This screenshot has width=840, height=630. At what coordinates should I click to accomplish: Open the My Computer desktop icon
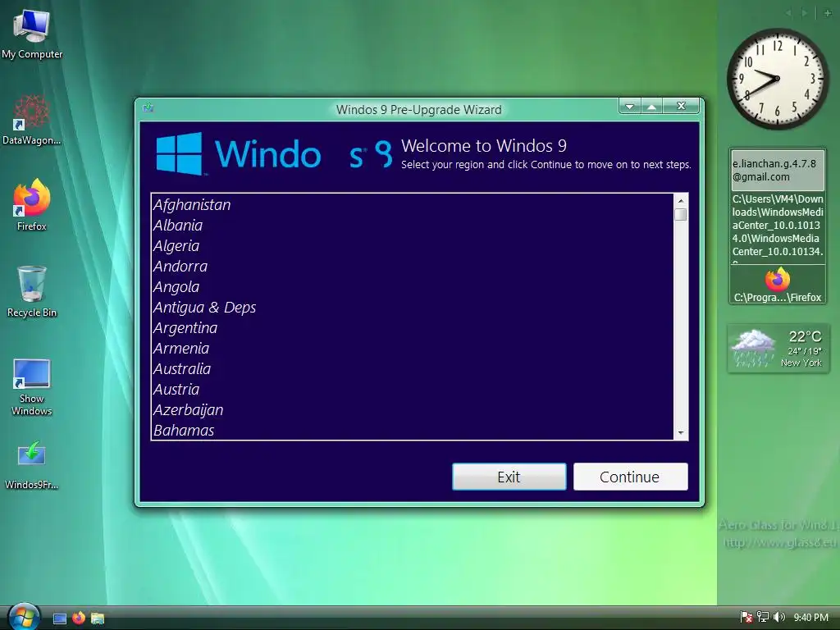[32, 34]
